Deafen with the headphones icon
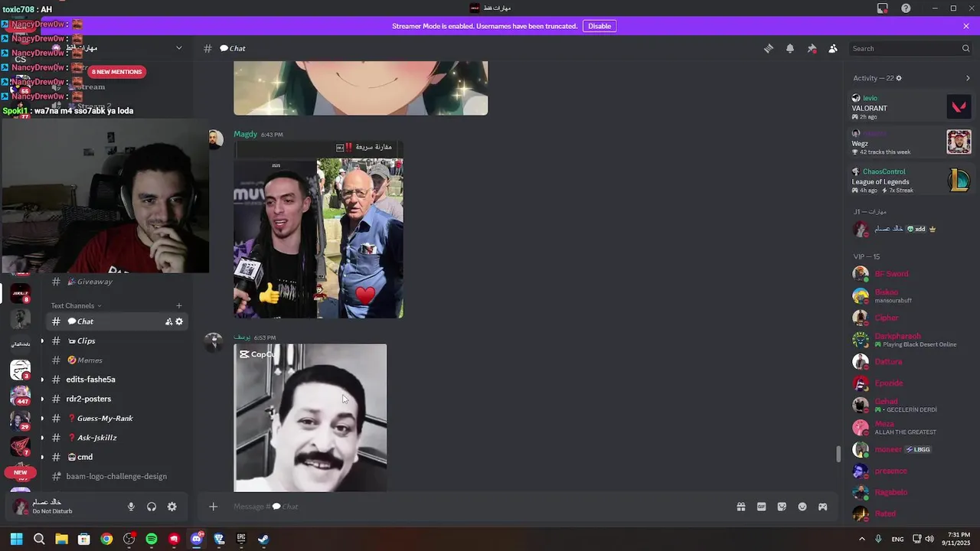 point(152,507)
